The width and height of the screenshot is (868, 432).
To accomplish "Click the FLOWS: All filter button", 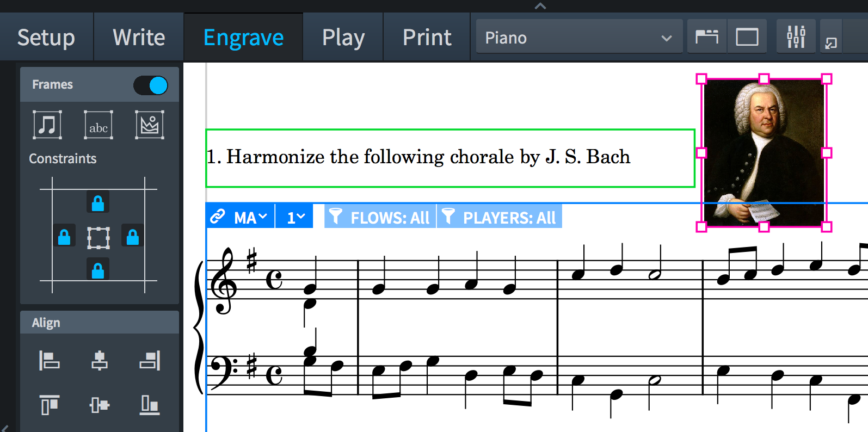I will pyautogui.click(x=380, y=218).
